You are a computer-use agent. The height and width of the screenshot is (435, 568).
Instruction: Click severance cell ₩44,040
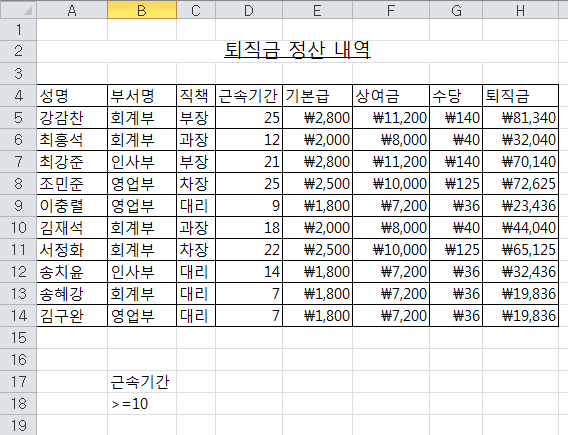pyautogui.click(x=521, y=228)
